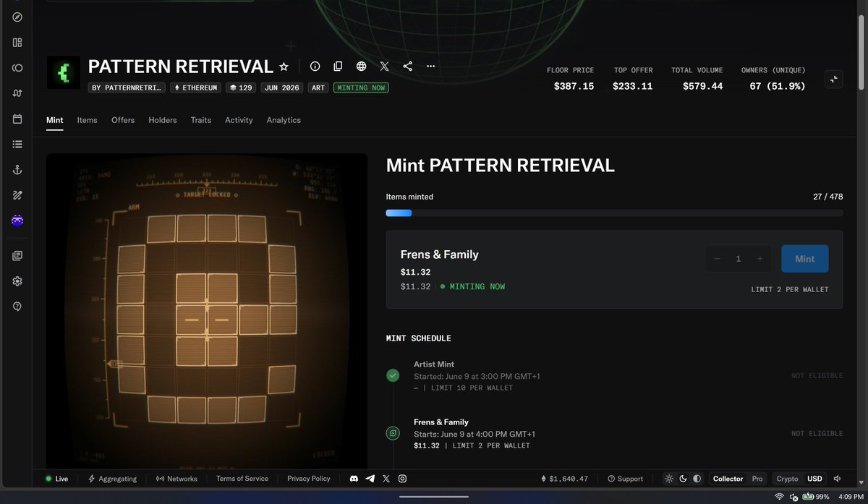This screenshot has height=504, width=868.
Task: Open the Networks status item
Action: click(x=176, y=479)
